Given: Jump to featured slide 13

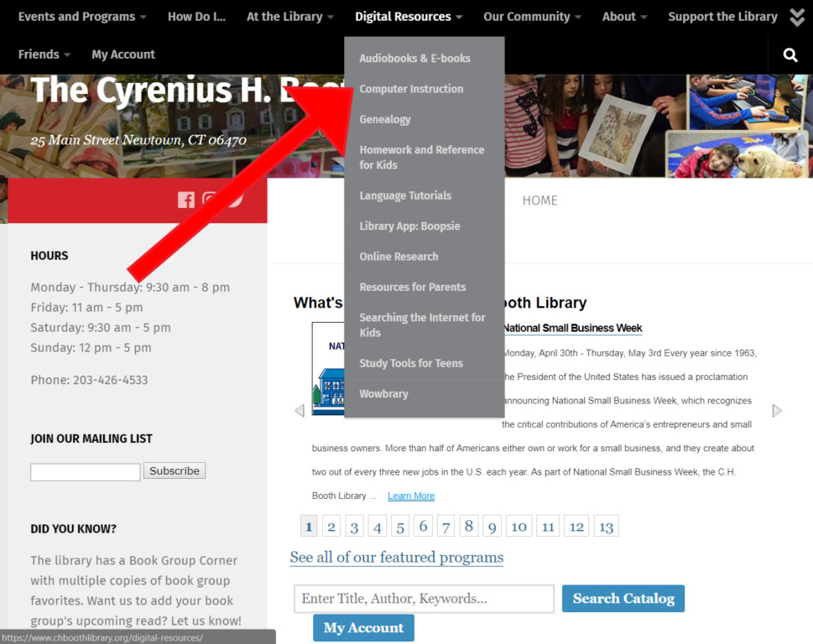Looking at the screenshot, I should (606, 527).
